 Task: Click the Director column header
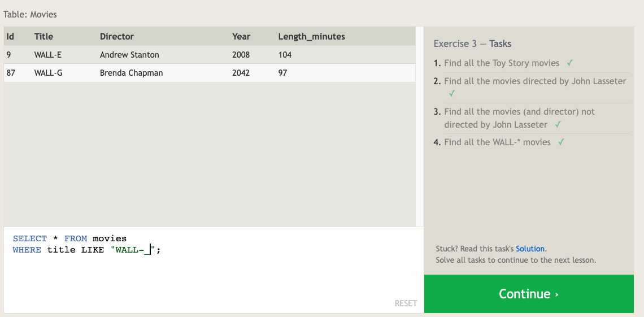(x=117, y=37)
